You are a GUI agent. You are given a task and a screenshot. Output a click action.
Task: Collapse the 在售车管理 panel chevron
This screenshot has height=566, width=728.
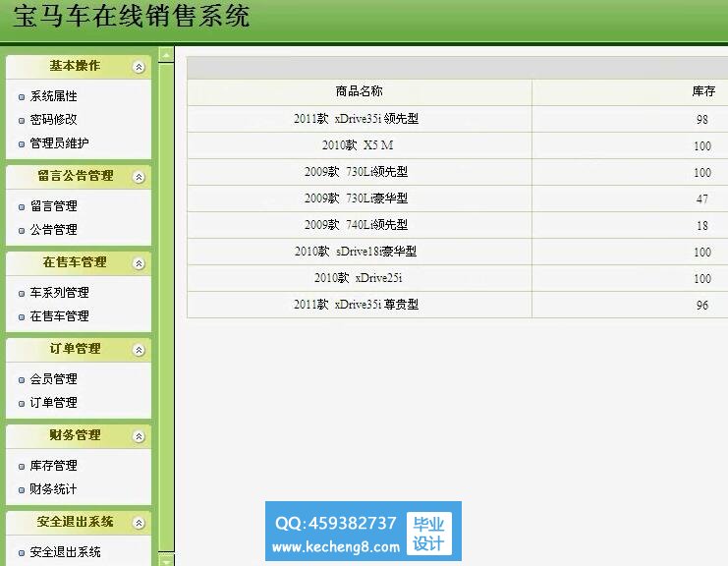pos(139,263)
